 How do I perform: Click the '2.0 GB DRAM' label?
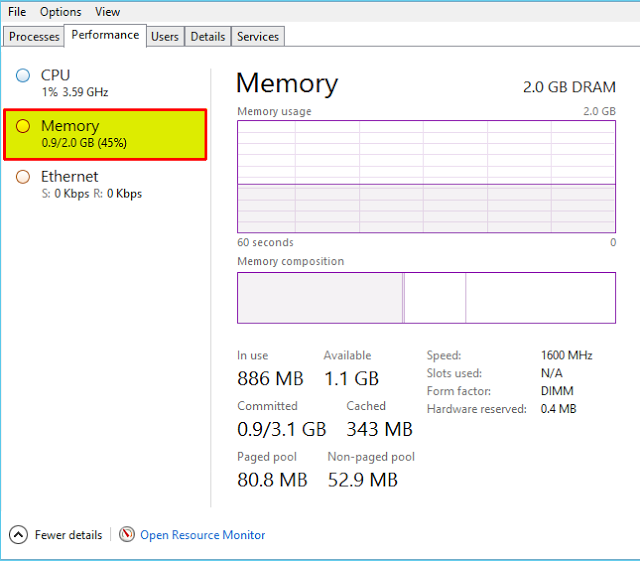pyautogui.click(x=569, y=87)
